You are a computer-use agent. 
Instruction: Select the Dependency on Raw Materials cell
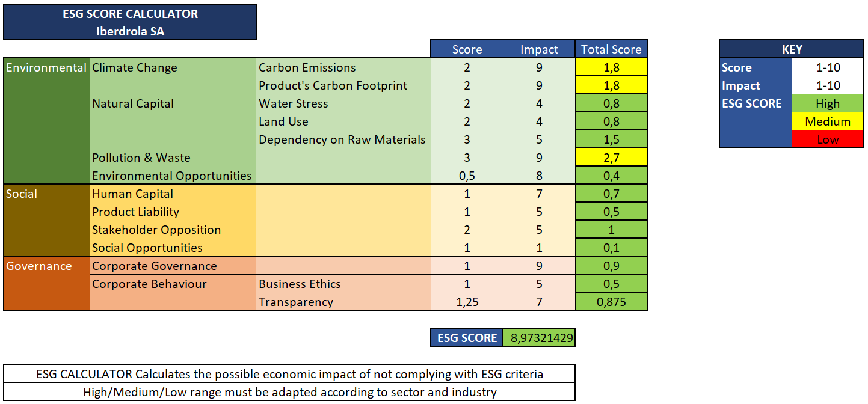[342, 139]
